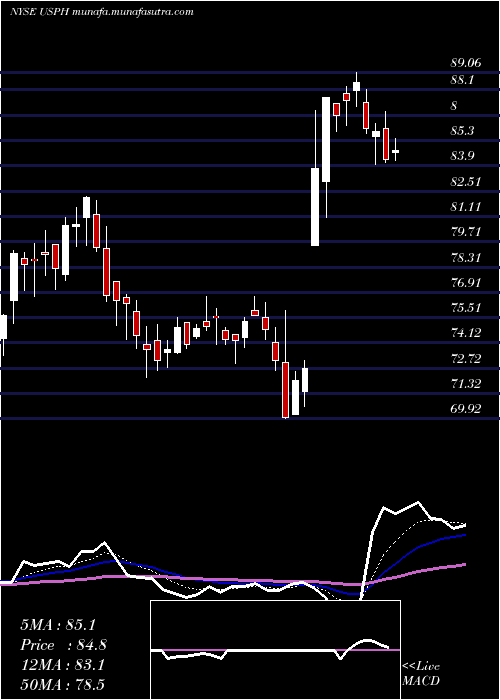Screen dimensions: 500x700
Task: Select the 76.91 price level label
Action: click(x=466, y=283)
